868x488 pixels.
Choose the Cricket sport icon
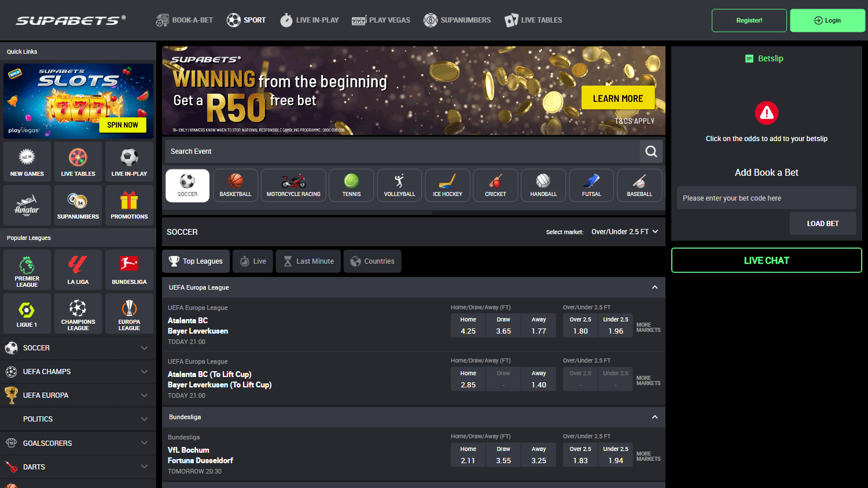click(x=495, y=186)
